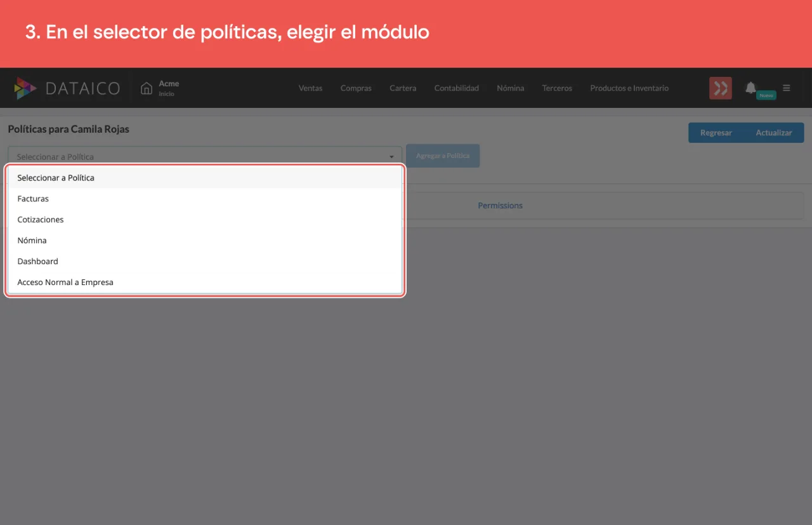Select the Facturas policy option
The height and width of the screenshot is (525, 812).
coord(205,199)
